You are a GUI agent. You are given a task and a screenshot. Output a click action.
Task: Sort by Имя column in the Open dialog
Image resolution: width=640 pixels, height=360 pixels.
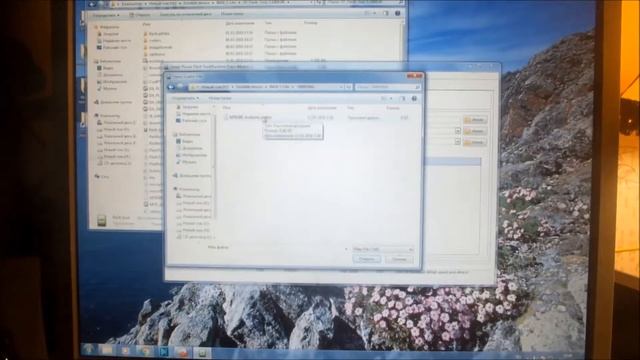tap(227, 108)
